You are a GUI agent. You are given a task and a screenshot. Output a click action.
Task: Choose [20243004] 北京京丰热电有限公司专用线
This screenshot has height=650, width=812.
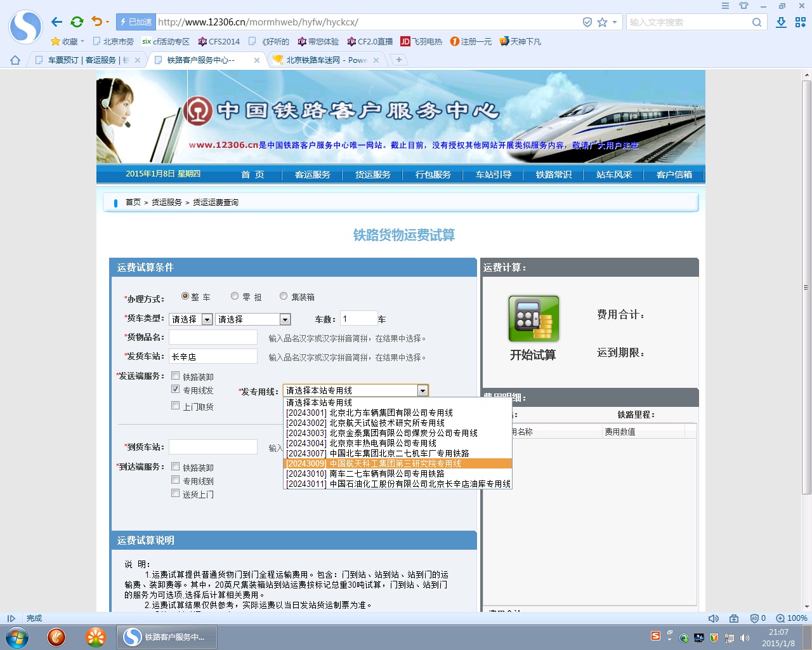point(398,443)
